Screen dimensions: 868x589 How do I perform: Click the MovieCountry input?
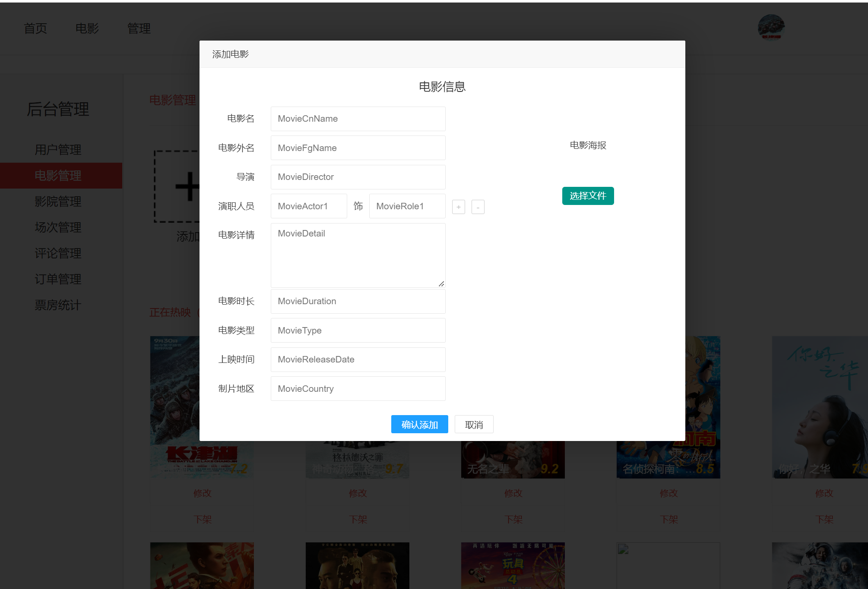coord(358,389)
